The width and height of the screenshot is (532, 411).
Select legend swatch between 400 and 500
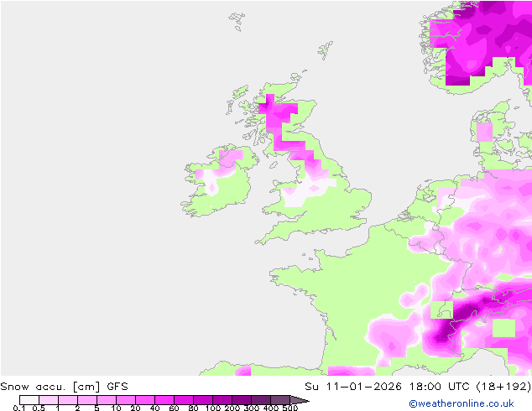click(280, 400)
